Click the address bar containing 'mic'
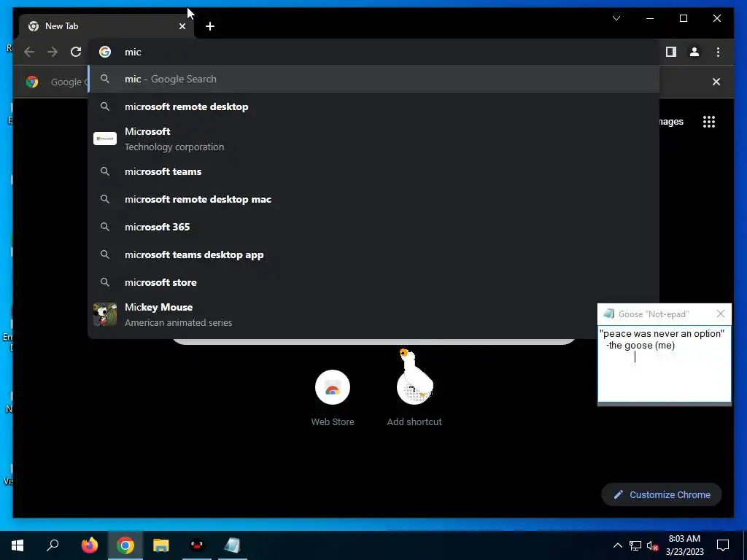Screen dimensions: 747x560 coord(374,52)
